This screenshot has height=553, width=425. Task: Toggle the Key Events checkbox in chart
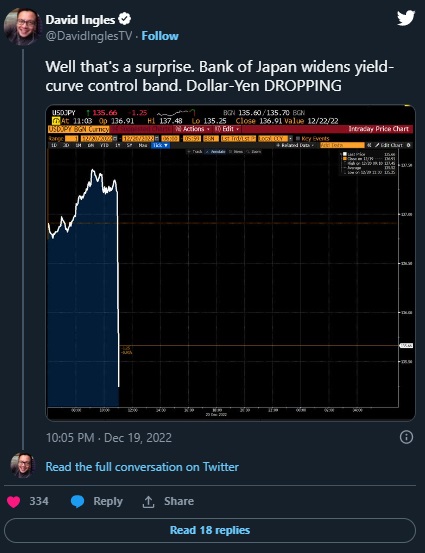click(x=298, y=139)
